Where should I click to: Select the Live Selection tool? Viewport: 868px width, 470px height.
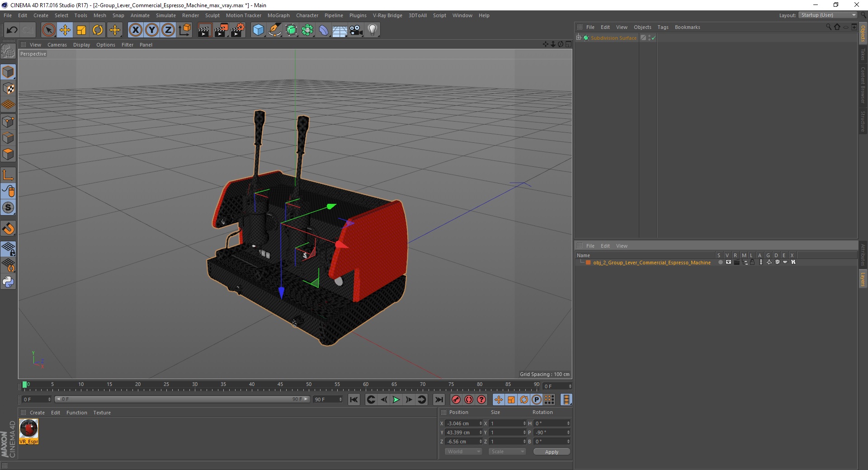[48, 30]
